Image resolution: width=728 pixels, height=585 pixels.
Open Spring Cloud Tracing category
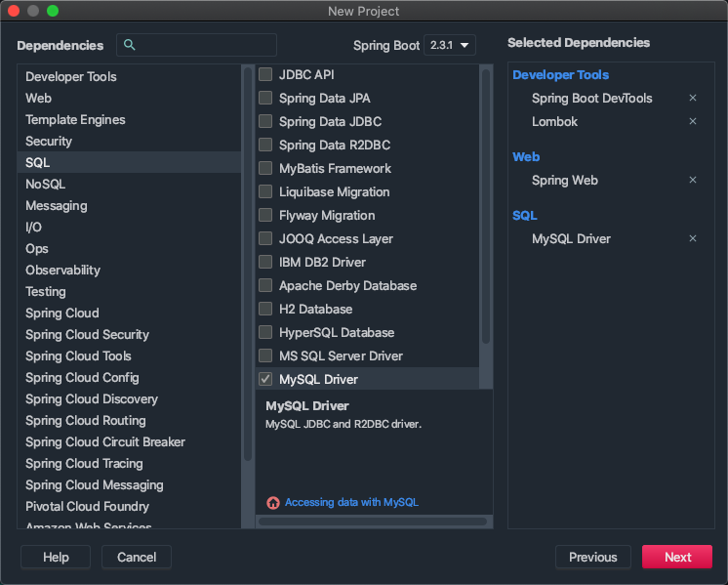129,463
